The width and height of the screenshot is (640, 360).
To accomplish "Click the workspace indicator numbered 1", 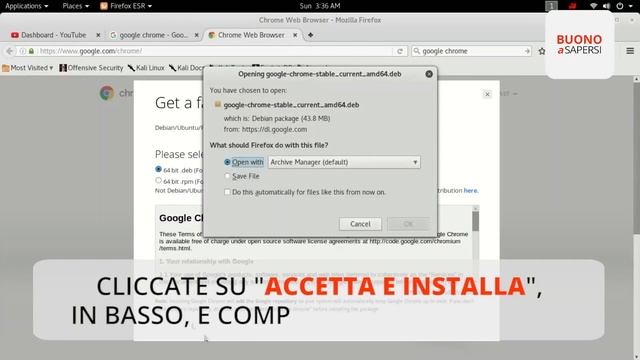I will pyautogui.click(x=551, y=6).
